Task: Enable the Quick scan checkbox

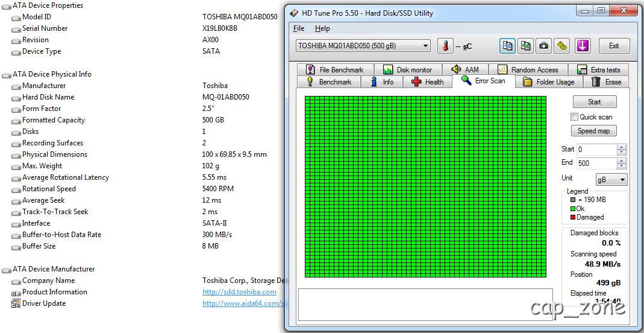Action: pos(574,117)
